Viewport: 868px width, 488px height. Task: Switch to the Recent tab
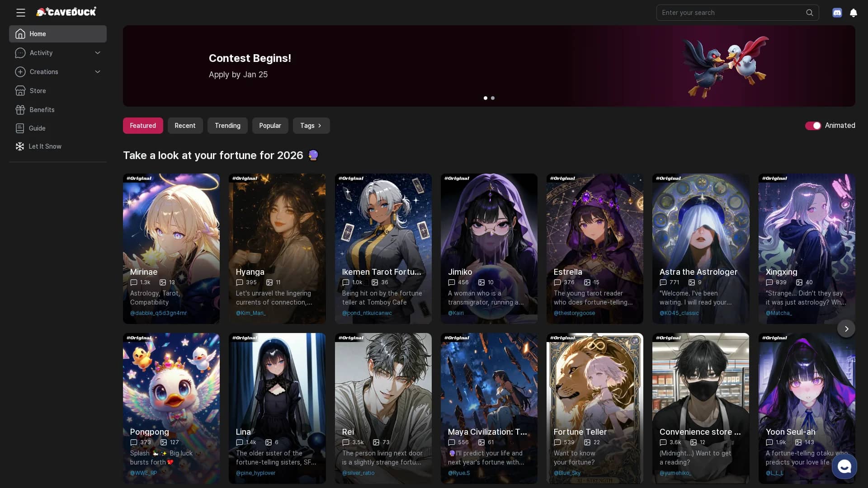coord(185,126)
